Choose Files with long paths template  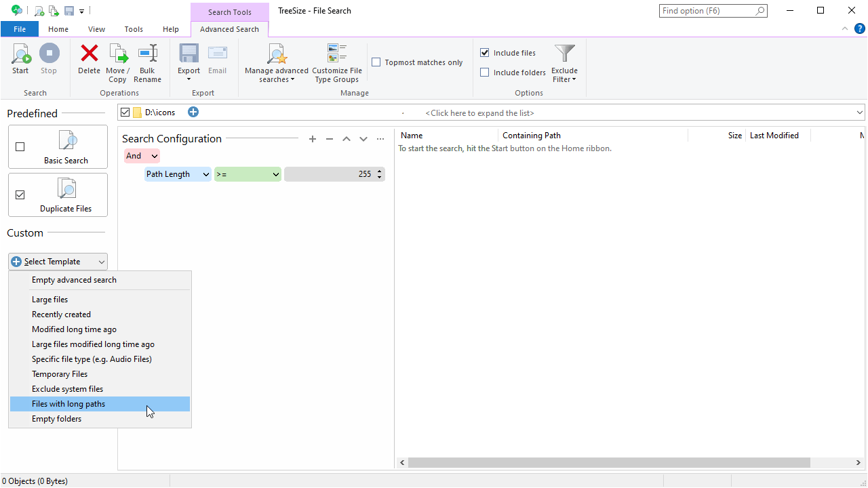[68, 404]
